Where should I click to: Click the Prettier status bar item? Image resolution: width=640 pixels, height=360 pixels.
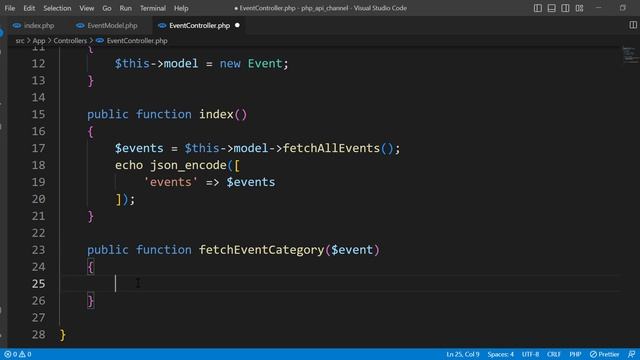coord(604,354)
